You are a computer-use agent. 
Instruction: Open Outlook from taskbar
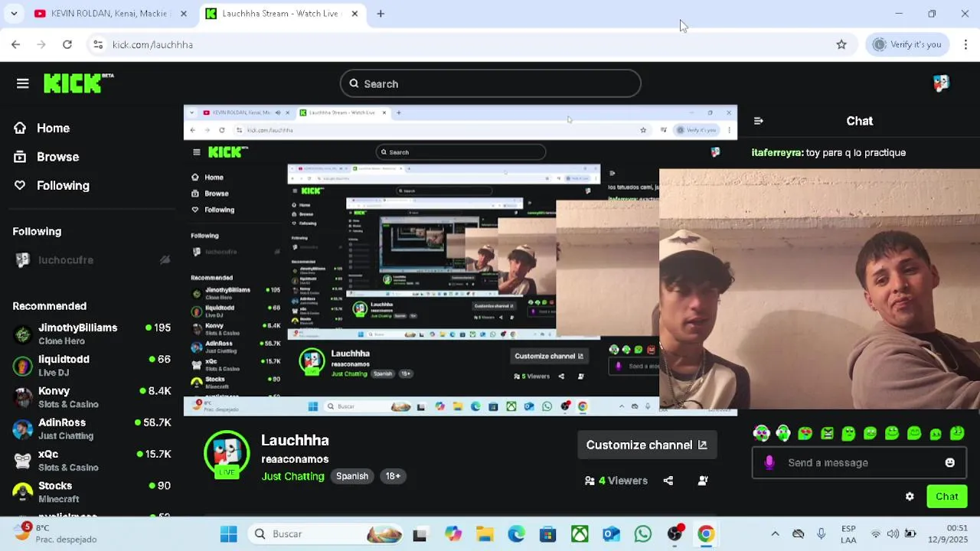[611, 533]
